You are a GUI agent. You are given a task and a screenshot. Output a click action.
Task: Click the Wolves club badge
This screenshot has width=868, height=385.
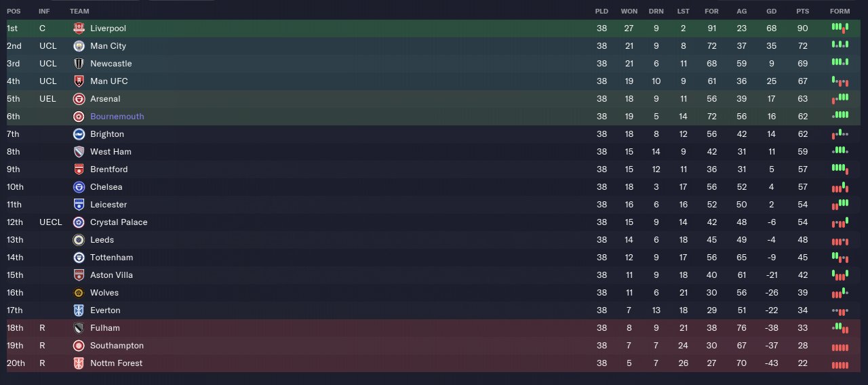79,293
